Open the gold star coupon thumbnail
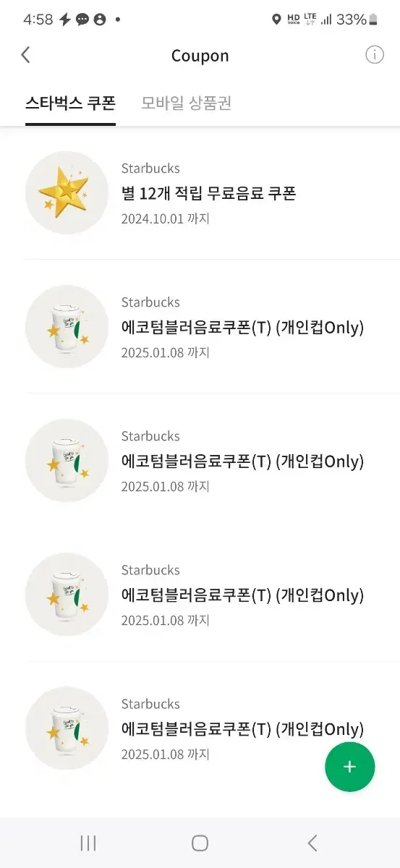The width and height of the screenshot is (400, 868). pos(67,192)
